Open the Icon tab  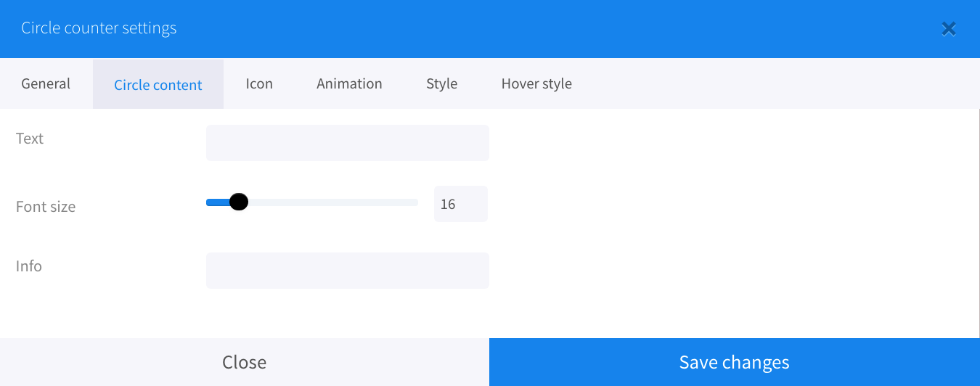coord(259,83)
